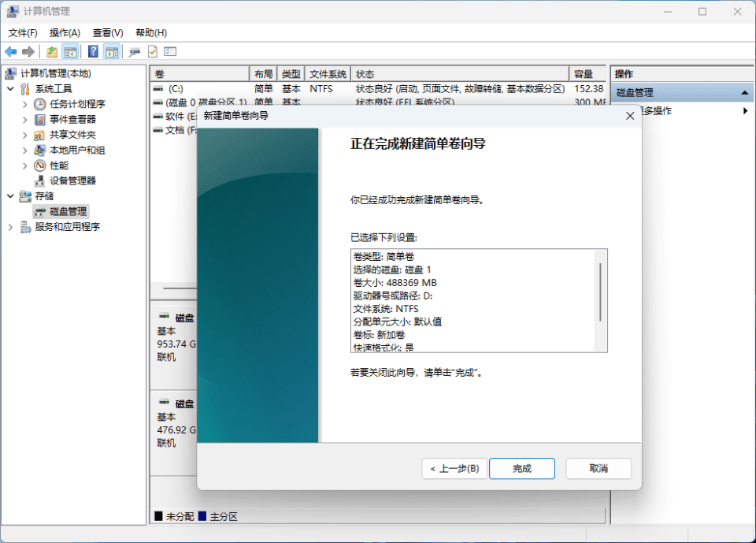The width and height of the screenshot is (756, 543).
Task: Click '选择的磁盘: 磁盘 1' settings line
Action: (392, 270)
